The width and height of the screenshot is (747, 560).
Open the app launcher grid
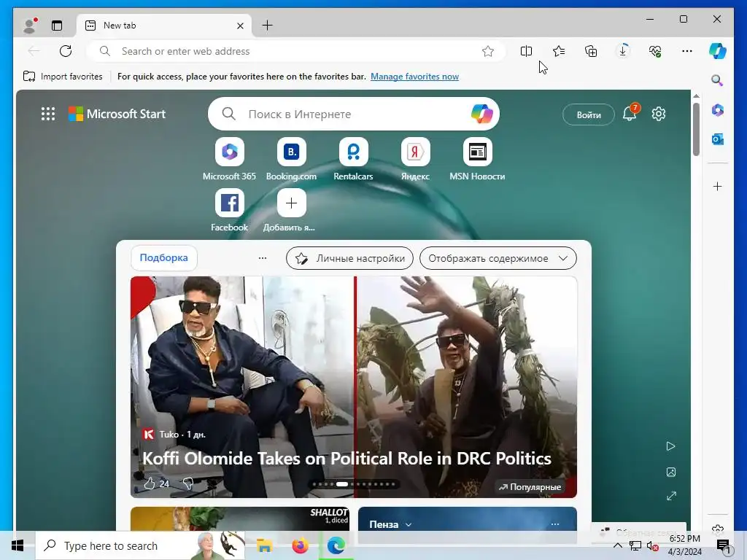(x=47, y=114)
